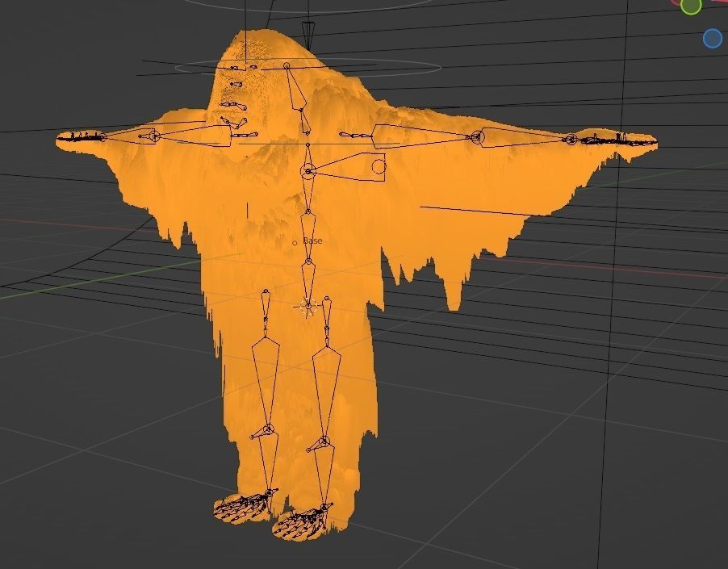Select the large head bone in the skull
The image size is (728, 569).
point(295,87)
